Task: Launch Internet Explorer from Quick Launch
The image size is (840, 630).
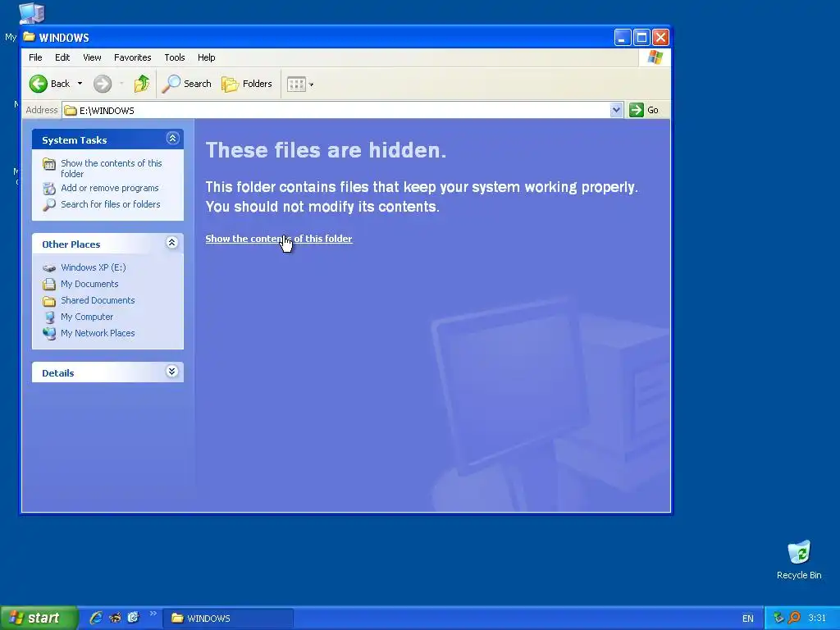Action: click(96, 619)
